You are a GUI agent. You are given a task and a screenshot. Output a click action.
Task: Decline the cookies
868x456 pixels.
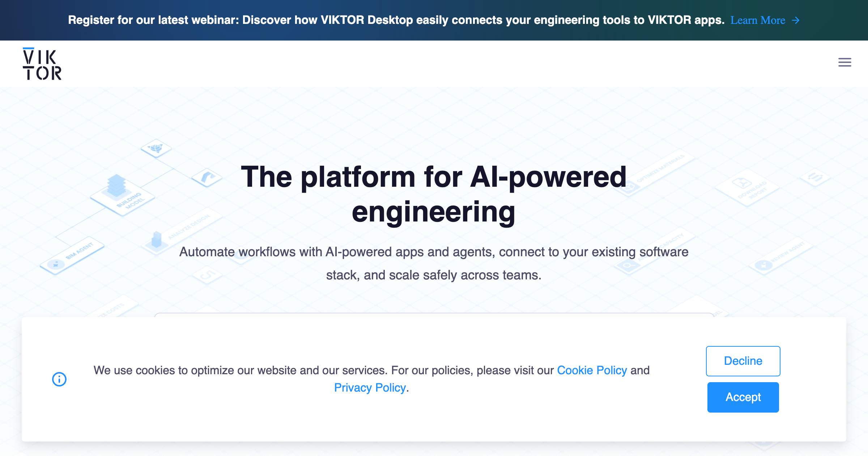(x=743, y=361)
